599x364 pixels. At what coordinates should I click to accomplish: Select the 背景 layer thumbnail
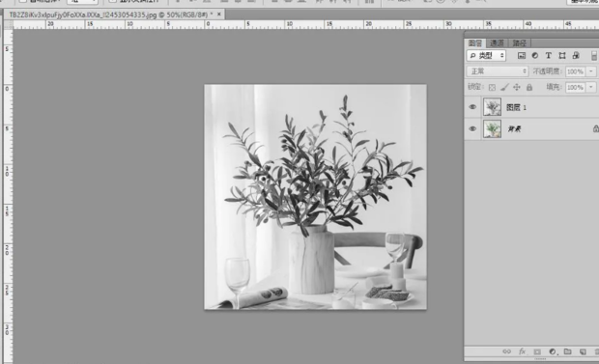pos(492,128)
